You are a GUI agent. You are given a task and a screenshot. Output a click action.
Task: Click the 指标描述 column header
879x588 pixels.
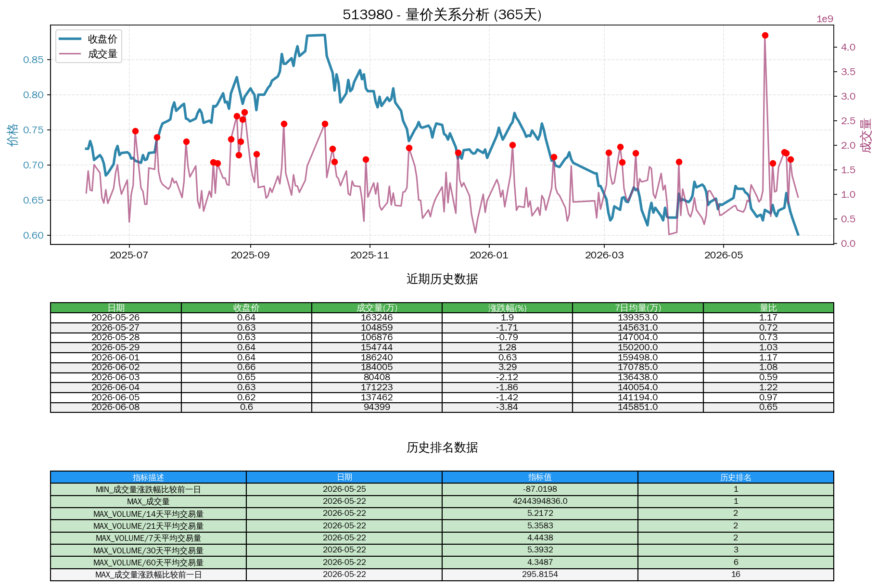148,477
